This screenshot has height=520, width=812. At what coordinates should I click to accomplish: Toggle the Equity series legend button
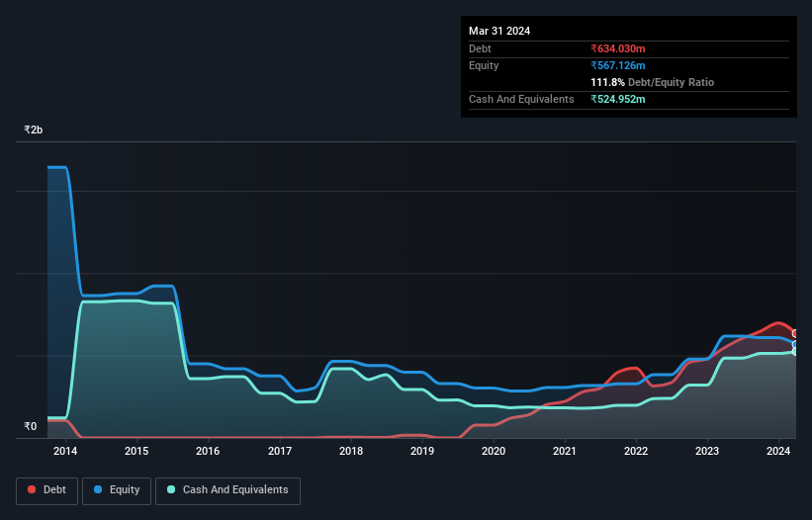click(x=117, y=490)
